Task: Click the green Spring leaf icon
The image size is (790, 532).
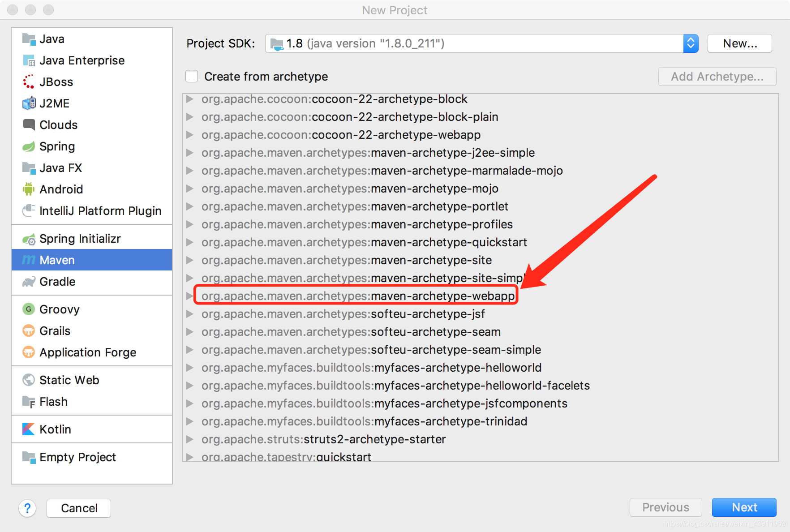Action: click(x=29, y=146)
